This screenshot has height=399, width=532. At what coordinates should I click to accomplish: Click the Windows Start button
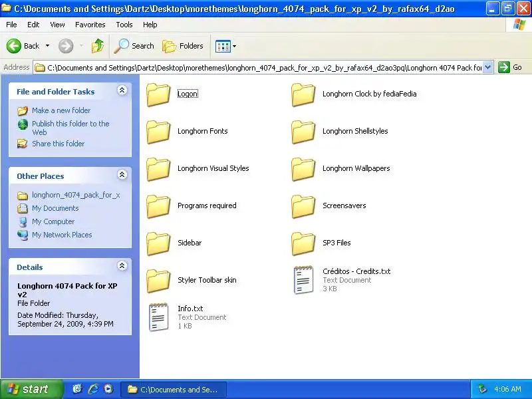point(31,389)
